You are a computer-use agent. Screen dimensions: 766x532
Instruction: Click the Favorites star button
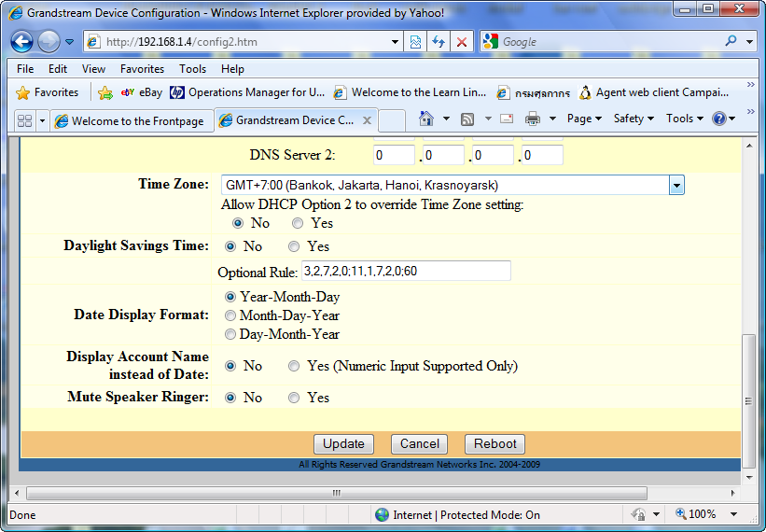(48, 92)
